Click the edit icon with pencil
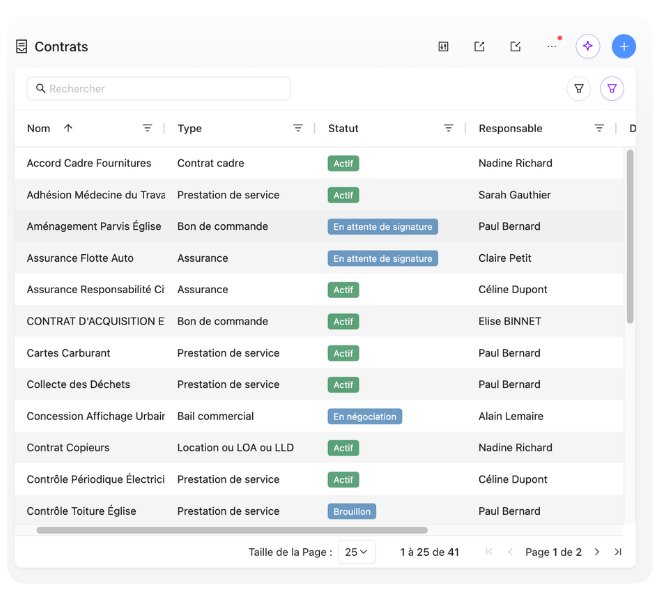 point(515,46)
